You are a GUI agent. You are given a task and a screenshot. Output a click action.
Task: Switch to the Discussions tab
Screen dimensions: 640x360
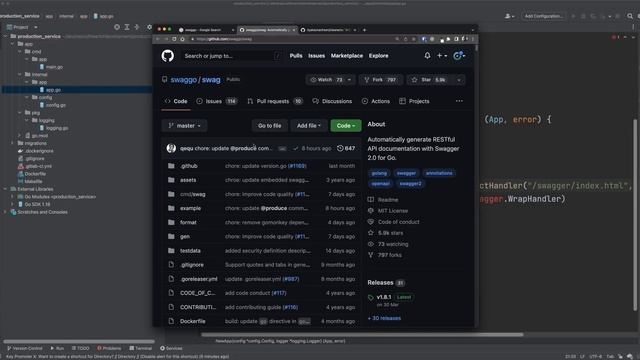tap(332, 101)
